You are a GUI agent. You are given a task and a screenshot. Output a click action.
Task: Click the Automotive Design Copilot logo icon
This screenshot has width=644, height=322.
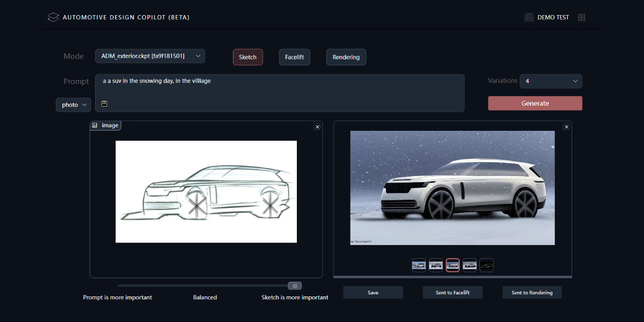[x=53, y=17]
